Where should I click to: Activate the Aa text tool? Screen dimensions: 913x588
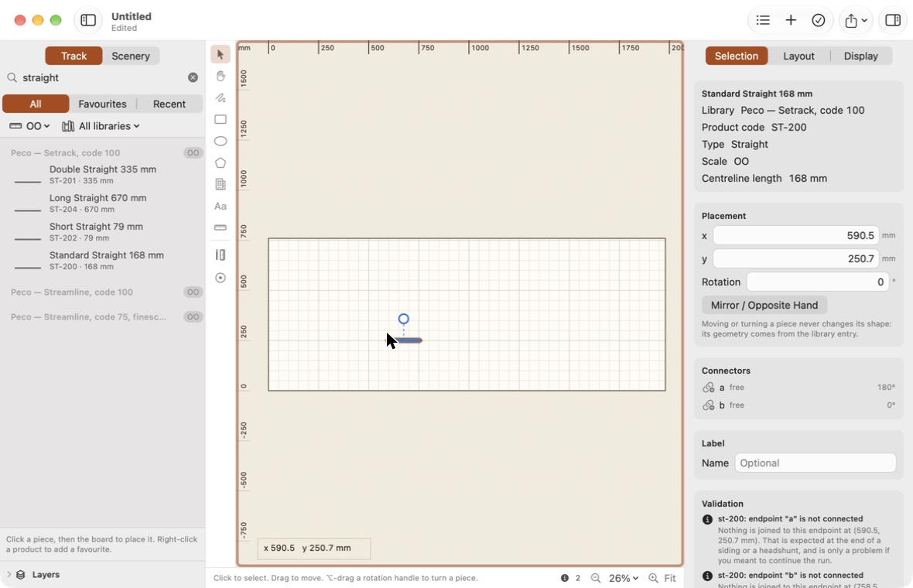(x=220, y=206)
